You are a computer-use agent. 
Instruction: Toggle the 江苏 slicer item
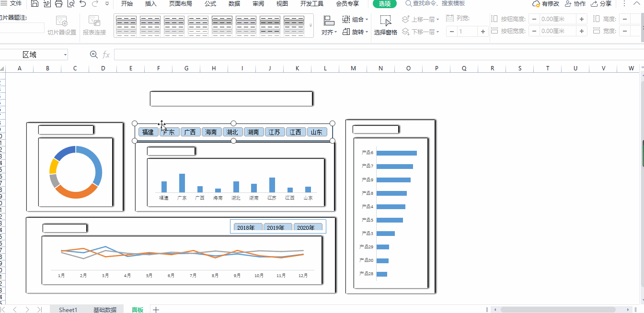(274, 132)
